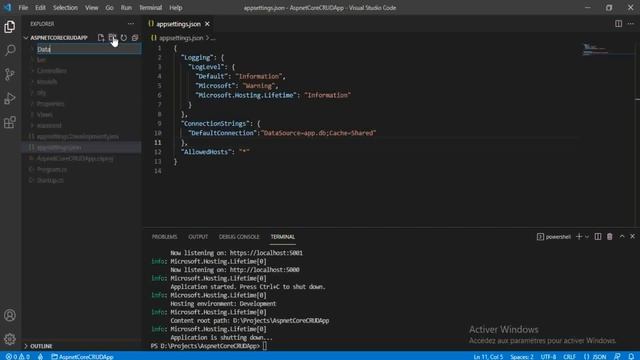Viewport: 640px width, 360px height.
Task: Open Program.cs in the Explorer
Action: tap(52, 169)
